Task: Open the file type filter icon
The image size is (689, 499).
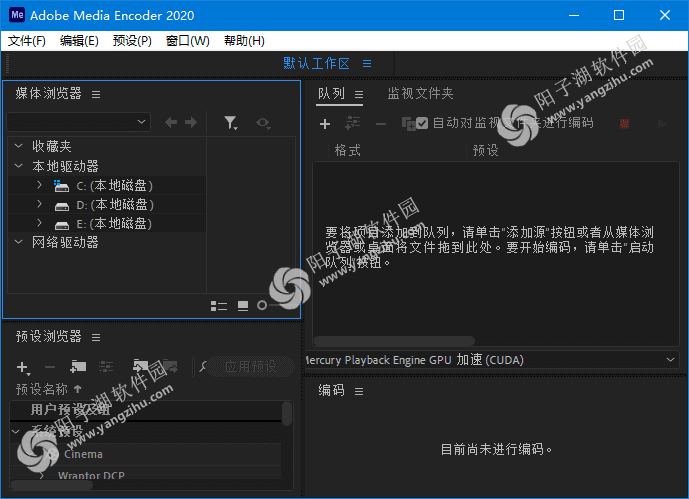Action: (231, 123)
